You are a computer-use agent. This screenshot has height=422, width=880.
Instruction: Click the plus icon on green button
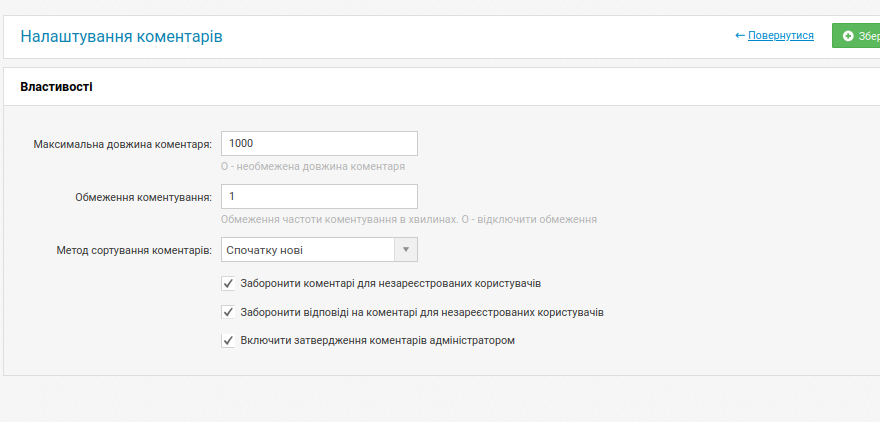848,36
